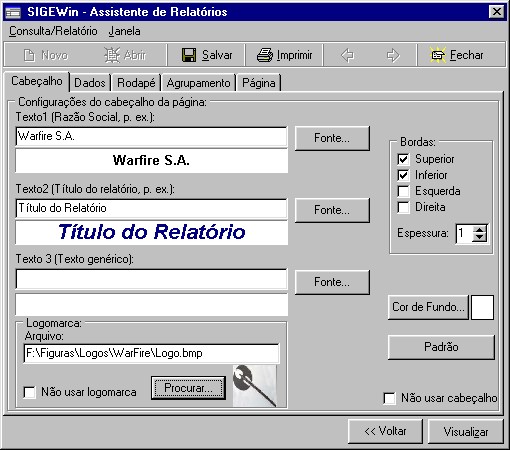Click the Texto1 field containing Warfire S.A.
This screenshot has width=510, height=450.
[x=151, y=136]
